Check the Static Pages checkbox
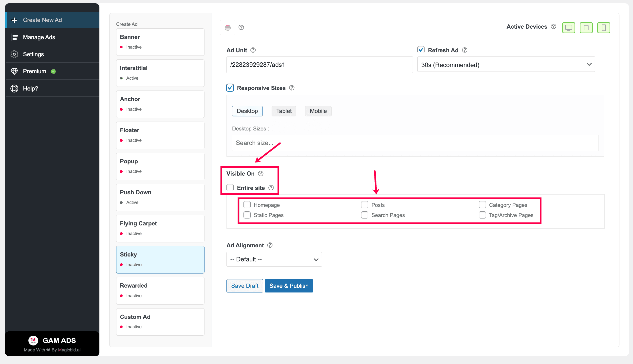This screenshot has height=364, width=633. 247,215
